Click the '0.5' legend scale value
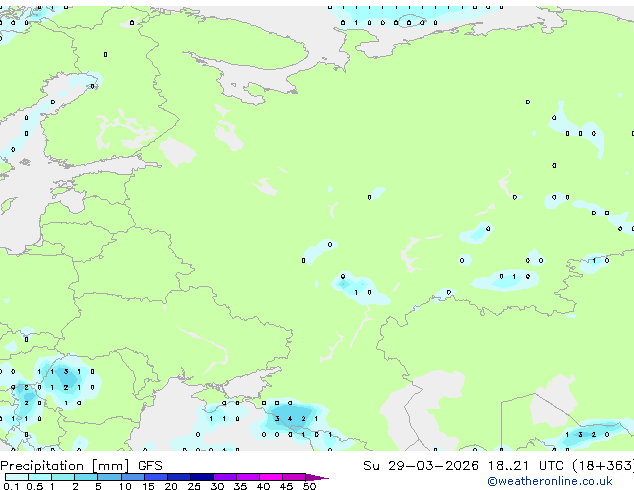 click(35, 486)
